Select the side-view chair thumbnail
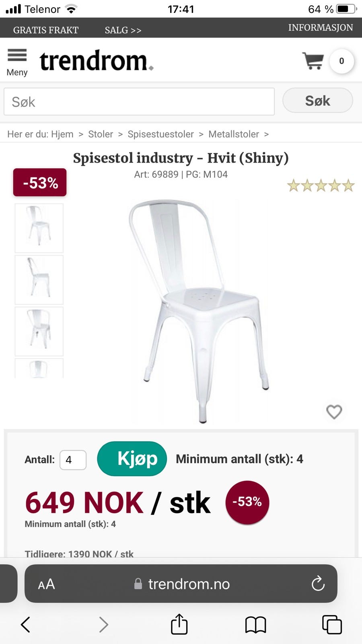 tap(39, 279)
